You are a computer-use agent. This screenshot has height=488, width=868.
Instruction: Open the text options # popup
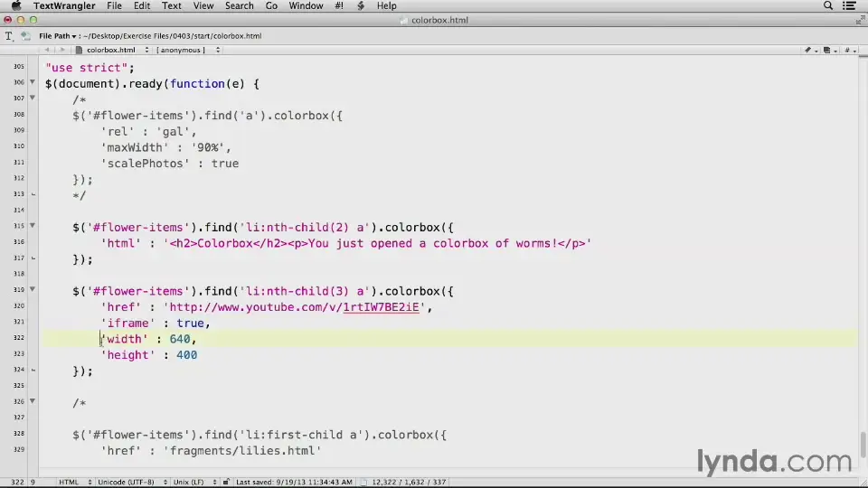pos(850,50)
